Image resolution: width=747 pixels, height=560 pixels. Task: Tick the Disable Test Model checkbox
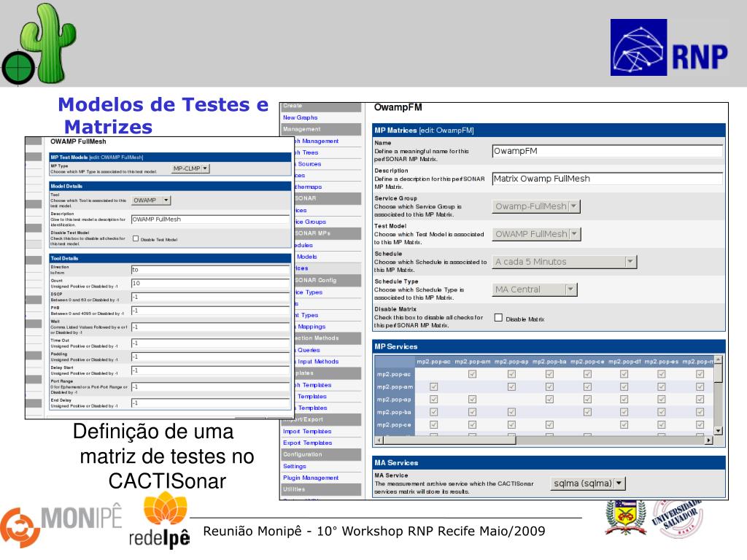pos(136,238)
